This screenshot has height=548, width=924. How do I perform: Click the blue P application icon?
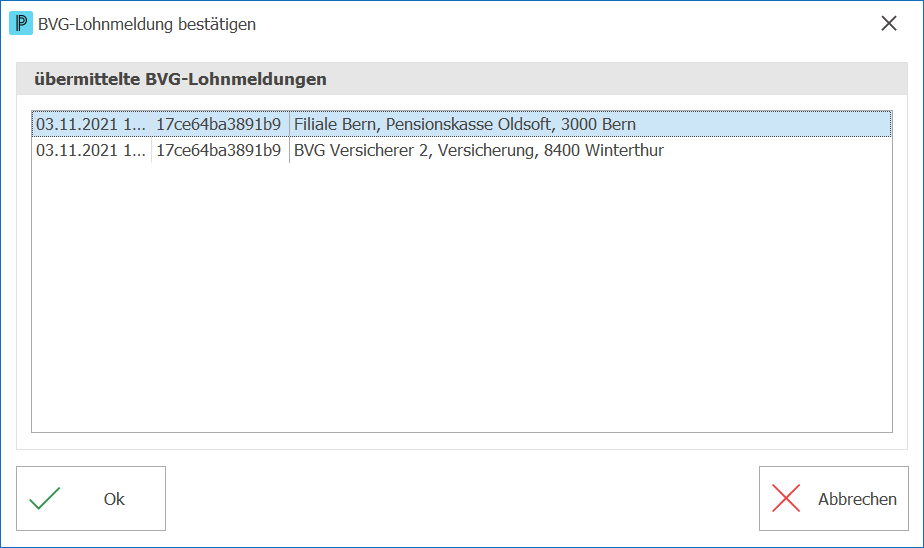(x=21, y=24)
